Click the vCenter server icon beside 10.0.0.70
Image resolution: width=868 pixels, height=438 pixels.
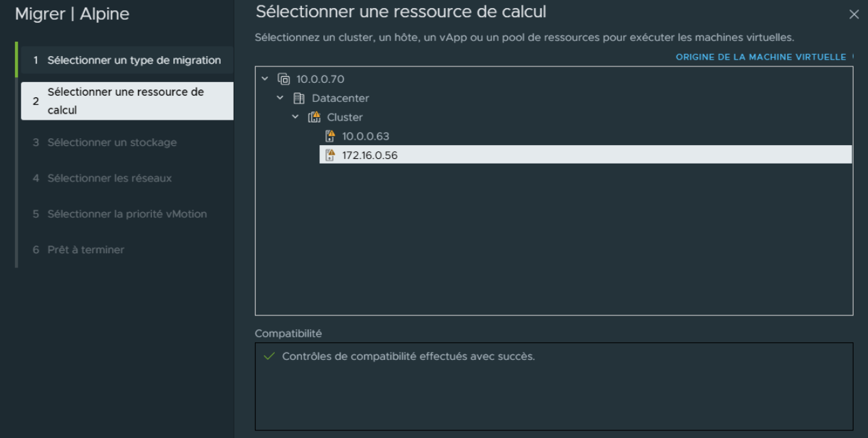tap(284, 79)
